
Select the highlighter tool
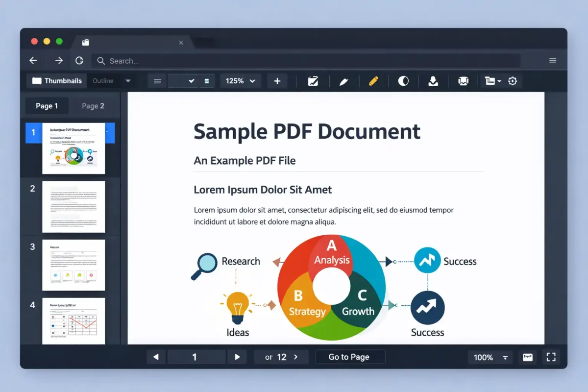(x=373, y=81)
